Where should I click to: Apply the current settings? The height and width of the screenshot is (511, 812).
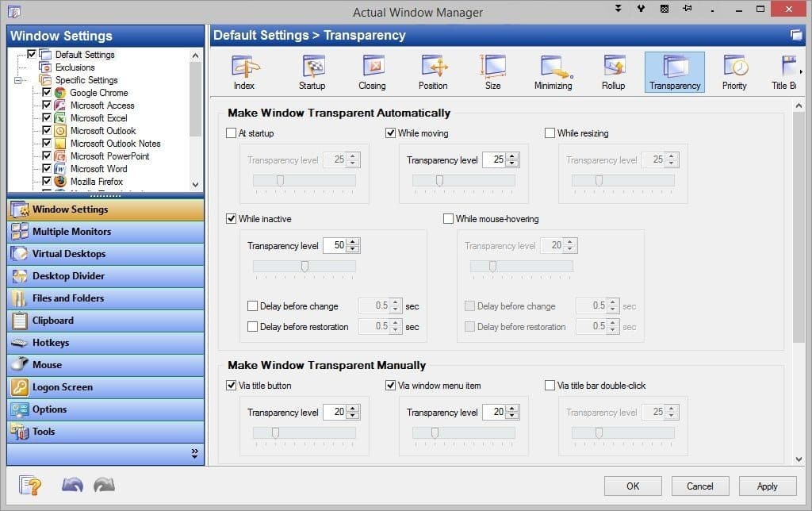point(767,486)
